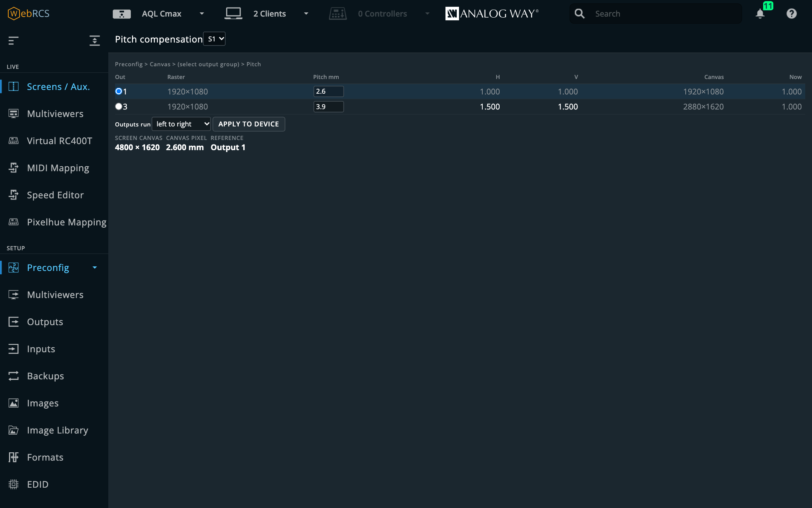The width and height of the screenshot is (812, 508).
Task: Click the search magnifier icon
Action: click(x=580, y=14)
